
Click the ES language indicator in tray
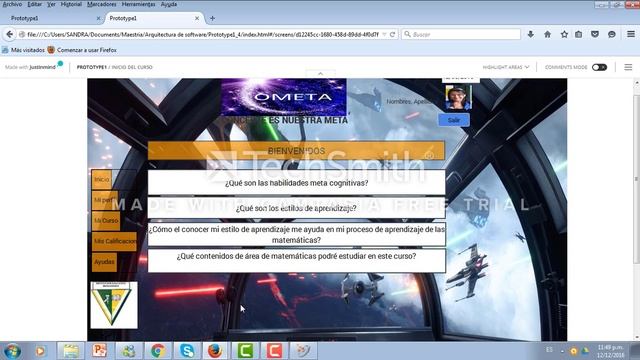coord(549,350)
